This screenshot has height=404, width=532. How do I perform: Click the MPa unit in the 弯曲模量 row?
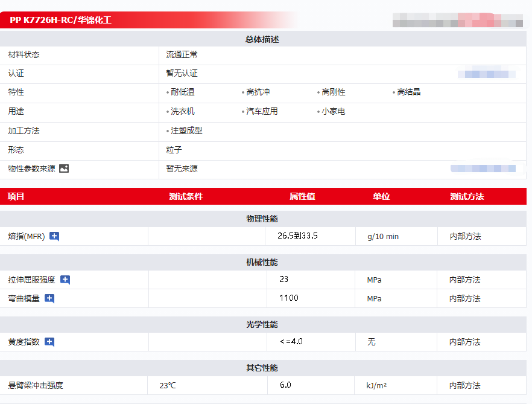pos(374,299)
